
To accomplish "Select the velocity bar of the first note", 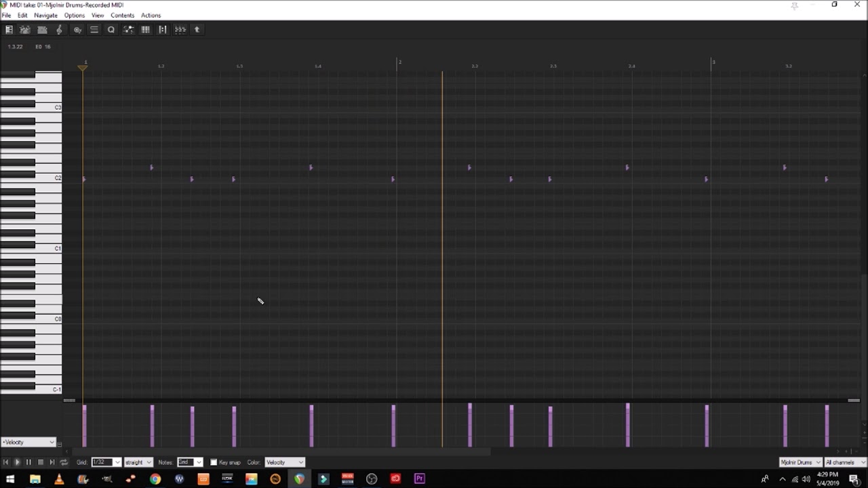I will coord(85,426).
